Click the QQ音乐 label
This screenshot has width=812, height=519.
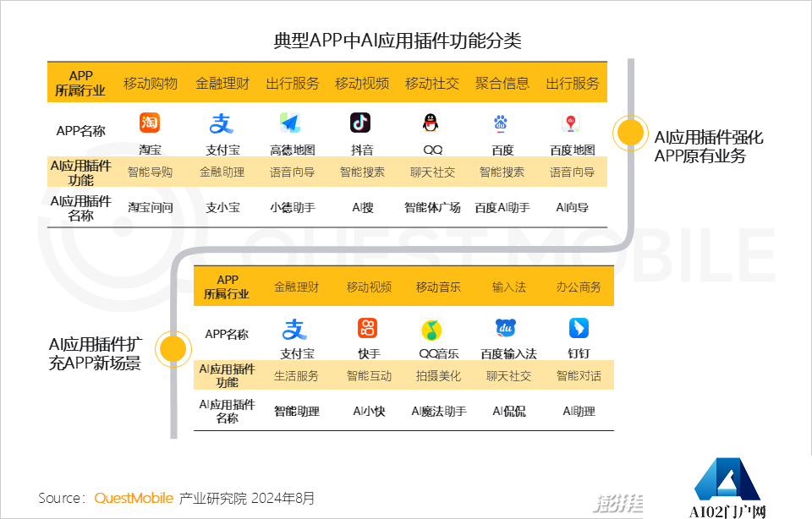point(439,354)
